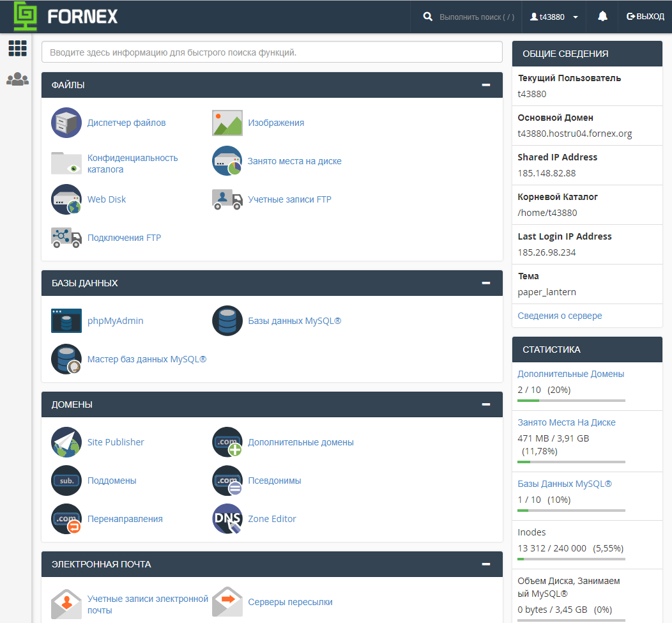The image size is (672, 623).
Task: Collapse the ДОМЕНЫ section
Action: point(486,404)
